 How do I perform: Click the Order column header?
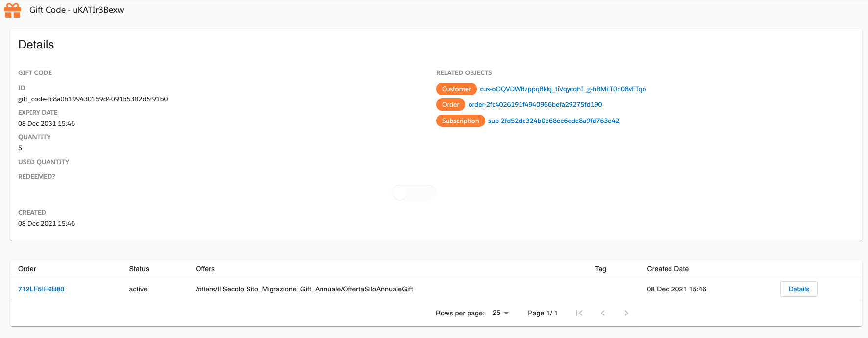pos(27,269)
